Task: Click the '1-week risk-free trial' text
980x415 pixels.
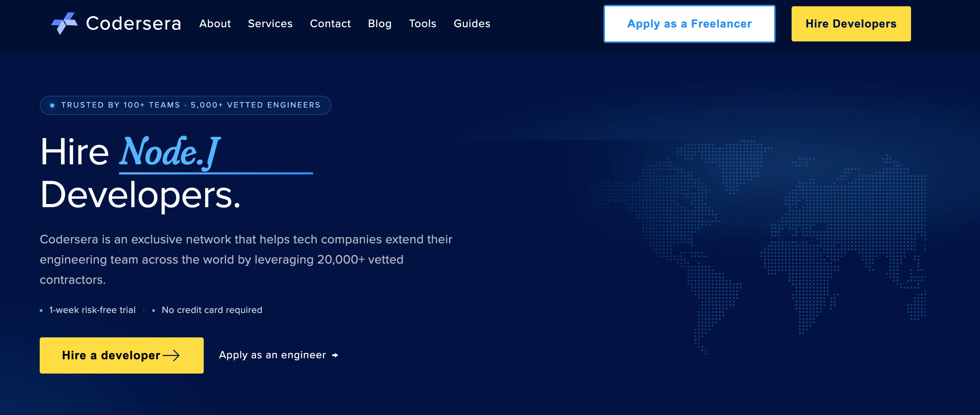Action: tap(92, 310)
